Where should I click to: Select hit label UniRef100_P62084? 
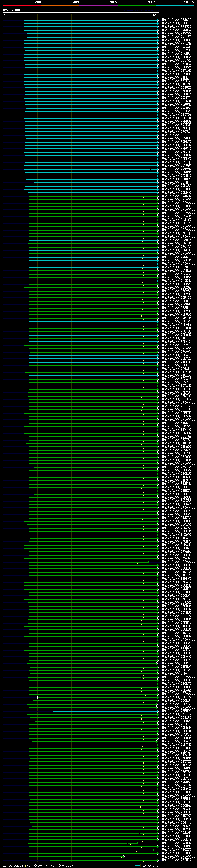177,328
